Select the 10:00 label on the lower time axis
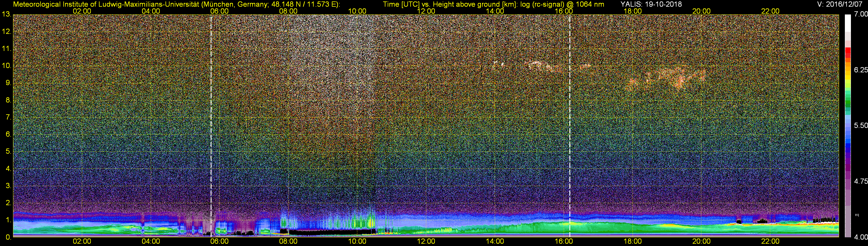Screen dimensions: 868x246 [x=357, y=241]
